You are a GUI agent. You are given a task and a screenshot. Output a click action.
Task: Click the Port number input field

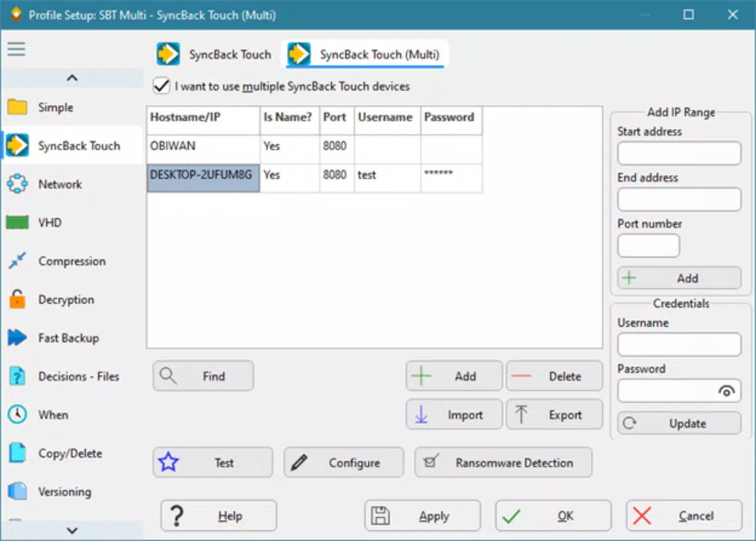(648, 245)
